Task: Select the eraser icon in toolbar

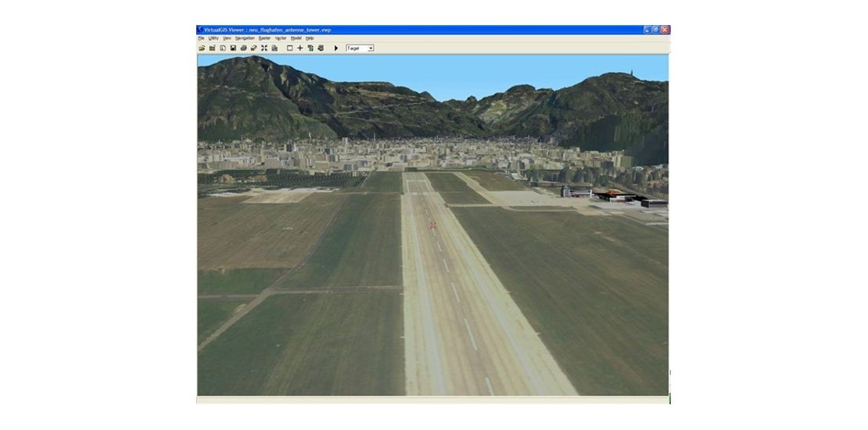Action: (253, 48)
